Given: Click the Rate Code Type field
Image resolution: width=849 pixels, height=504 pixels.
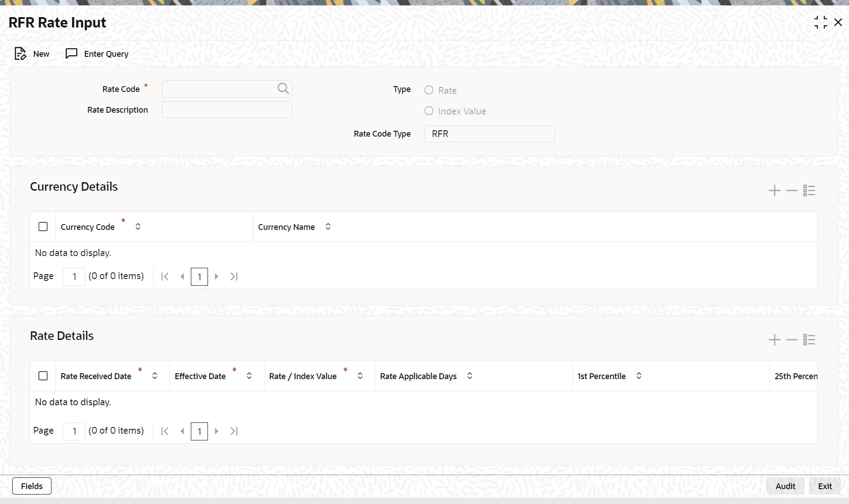Looking at the screenshot, I should tap(489, 134).
